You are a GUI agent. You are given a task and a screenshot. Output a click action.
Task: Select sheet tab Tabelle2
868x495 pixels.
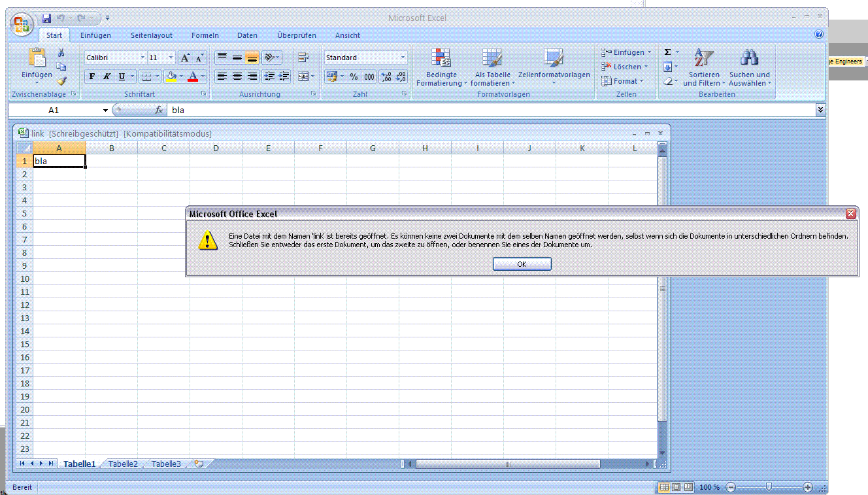123,464
